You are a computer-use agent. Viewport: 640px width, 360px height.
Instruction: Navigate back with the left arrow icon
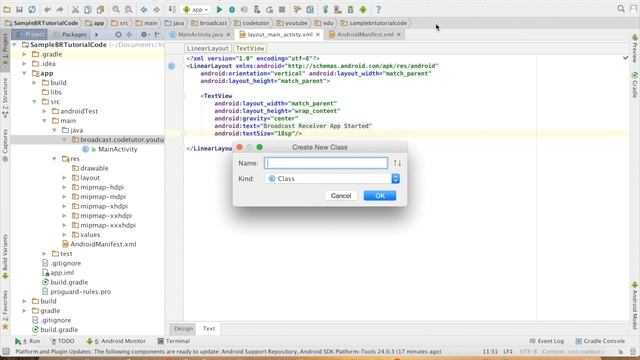144,9
